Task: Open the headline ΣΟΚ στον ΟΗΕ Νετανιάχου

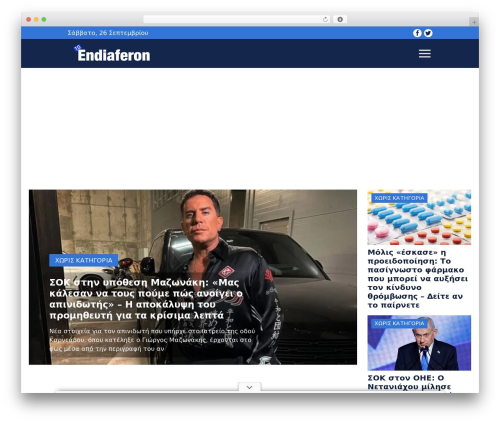Action: click(x=409, y=382)
